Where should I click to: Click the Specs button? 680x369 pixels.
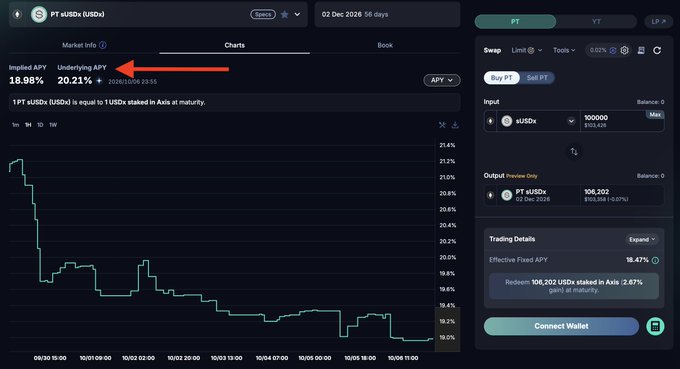(263, 14)
